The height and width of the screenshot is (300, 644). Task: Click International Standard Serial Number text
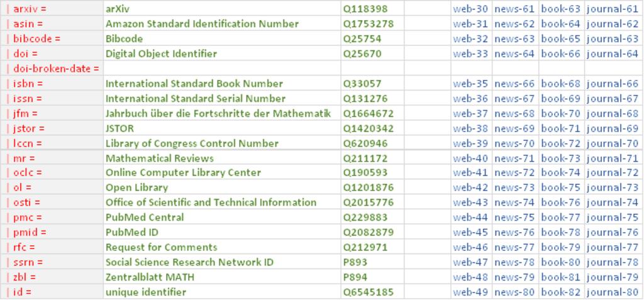(196, 99)
